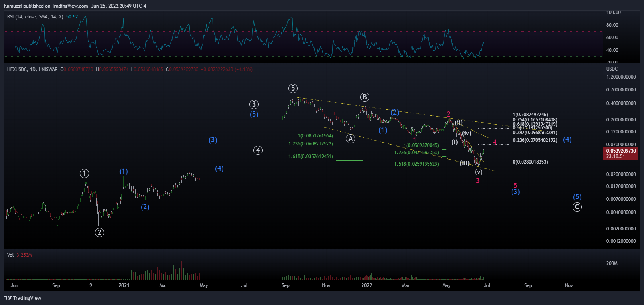This screenshot has width=644, height=305.
Task: Select the white (v) subwave label
Action: [479, 172]
